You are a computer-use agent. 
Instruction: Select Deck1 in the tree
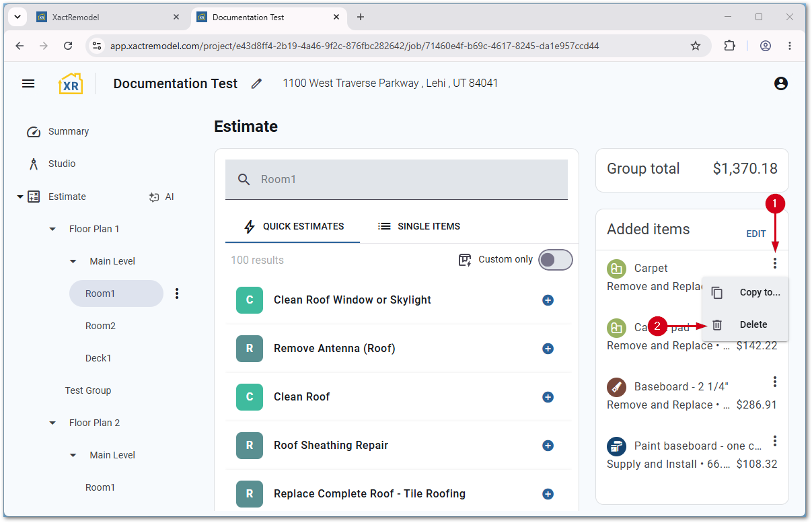coord(98,358)
